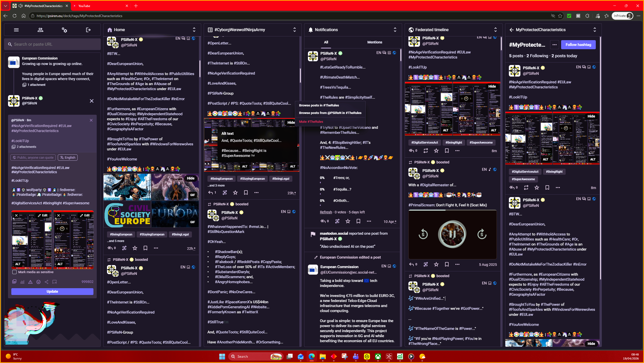Screen dimensions: 644x363
Task: Skip back 5 seconds in the audio player
Action: coord(423,234)
